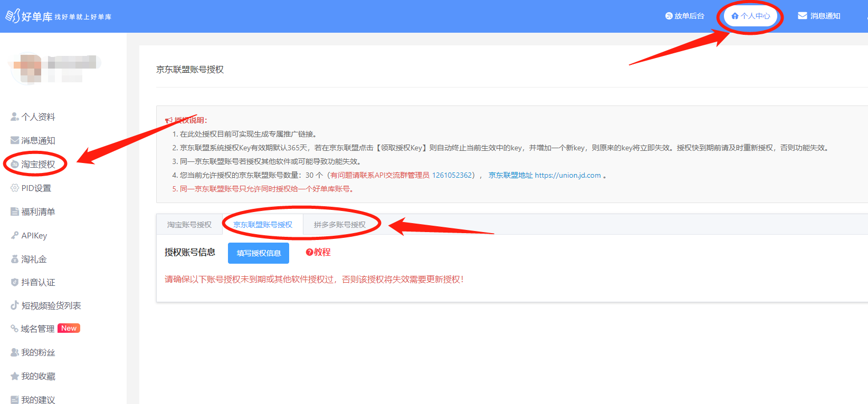This screenshot has height=404, width=868.
Task: Click group number 1261052362
Action: click(x=452, y=175)
